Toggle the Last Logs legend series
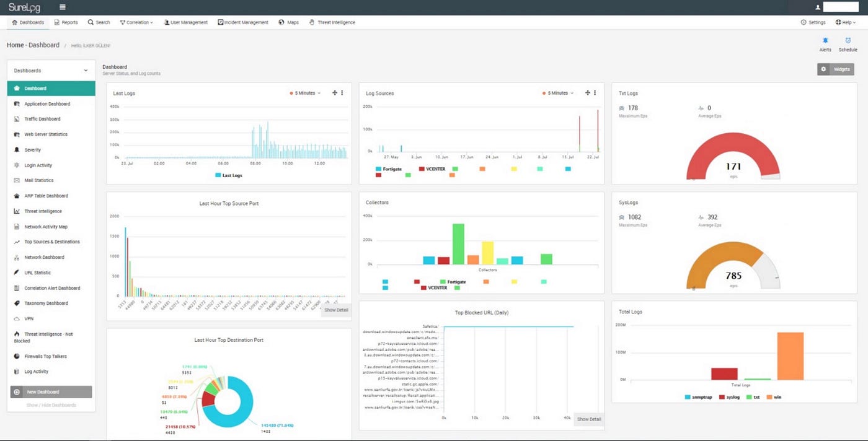Image resolution: width=868 pixels, height=441 pixels. [229, 176]
